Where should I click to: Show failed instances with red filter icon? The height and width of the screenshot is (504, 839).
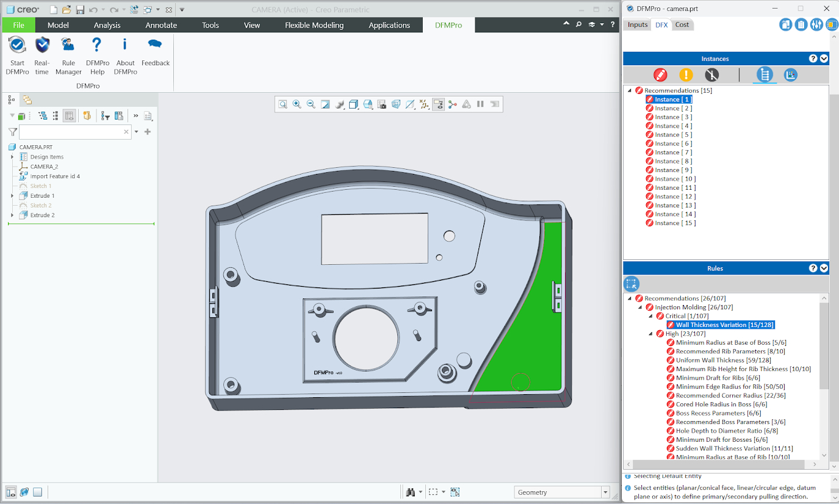pyautogui.click(x=660, y=75)
